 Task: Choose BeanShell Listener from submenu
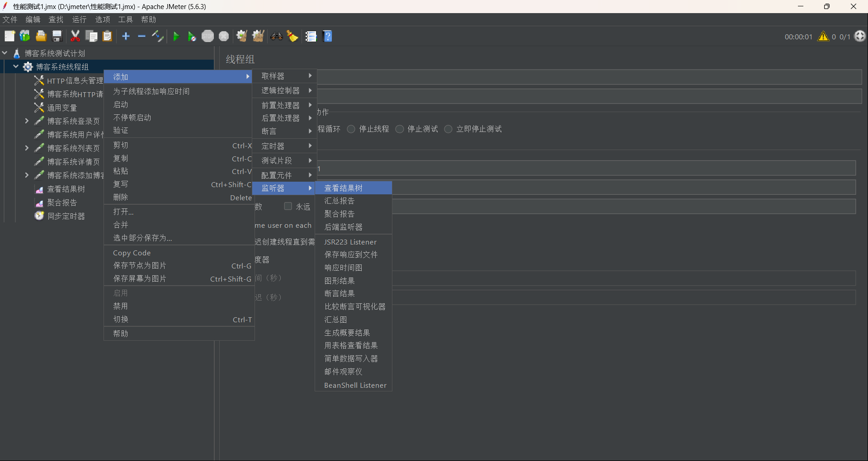354,385
